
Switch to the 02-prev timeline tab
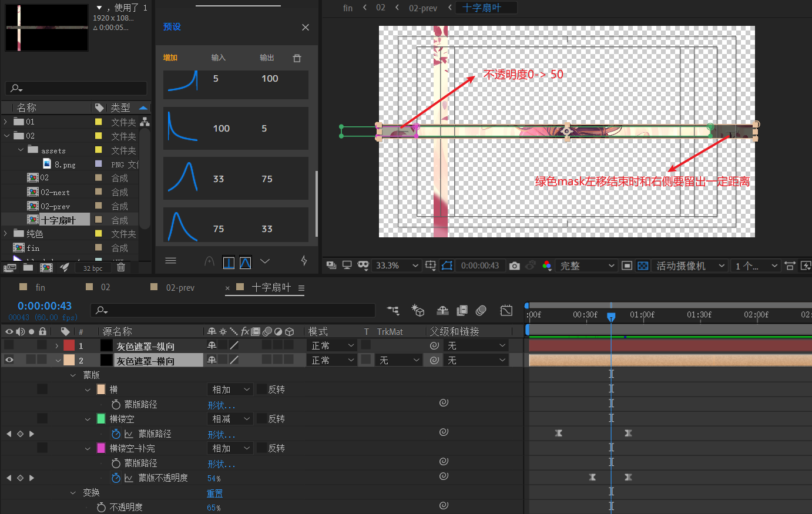click(180, 287)
